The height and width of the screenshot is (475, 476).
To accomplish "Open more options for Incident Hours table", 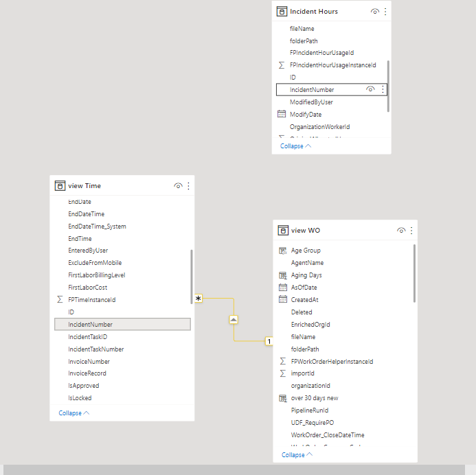I will pyautogui.click(x=385, y=12).
